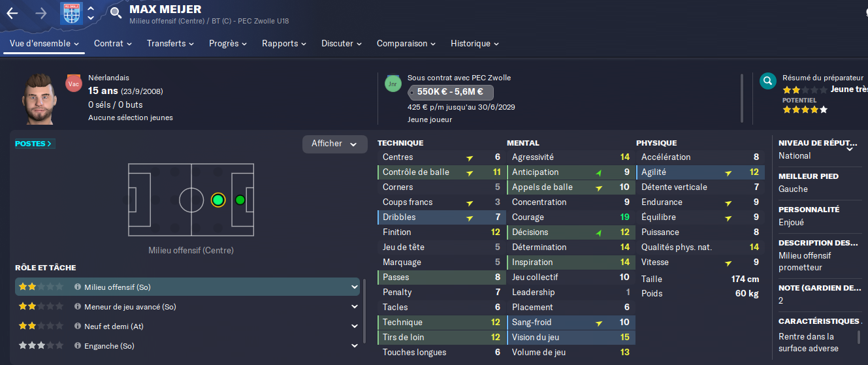868x365 pixels.
Task: Click the back navigation arrow
Action: point(12,13)
